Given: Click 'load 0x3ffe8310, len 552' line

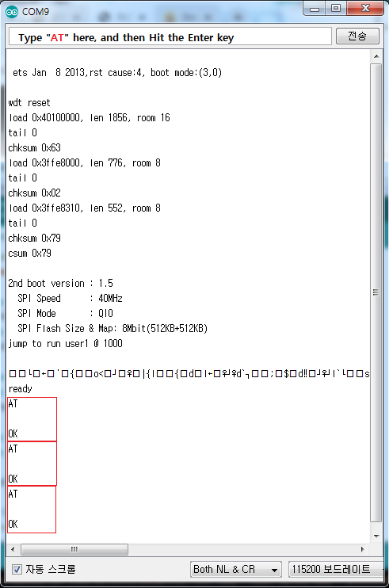Looking at the screenshot, I should (x=84, y=208).
